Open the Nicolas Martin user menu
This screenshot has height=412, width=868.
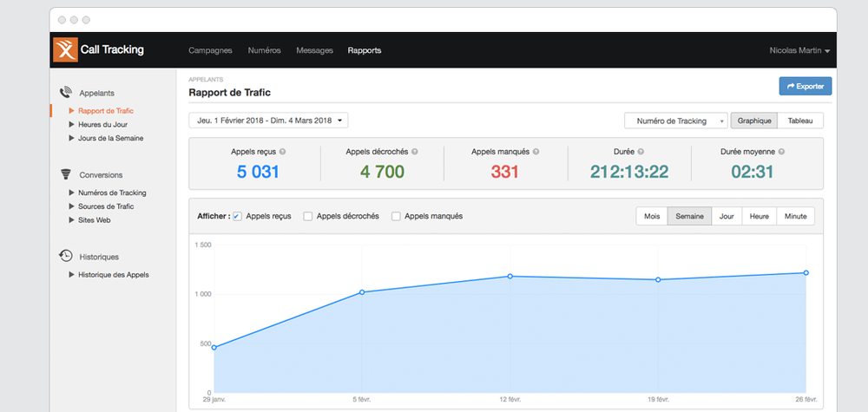799,50
